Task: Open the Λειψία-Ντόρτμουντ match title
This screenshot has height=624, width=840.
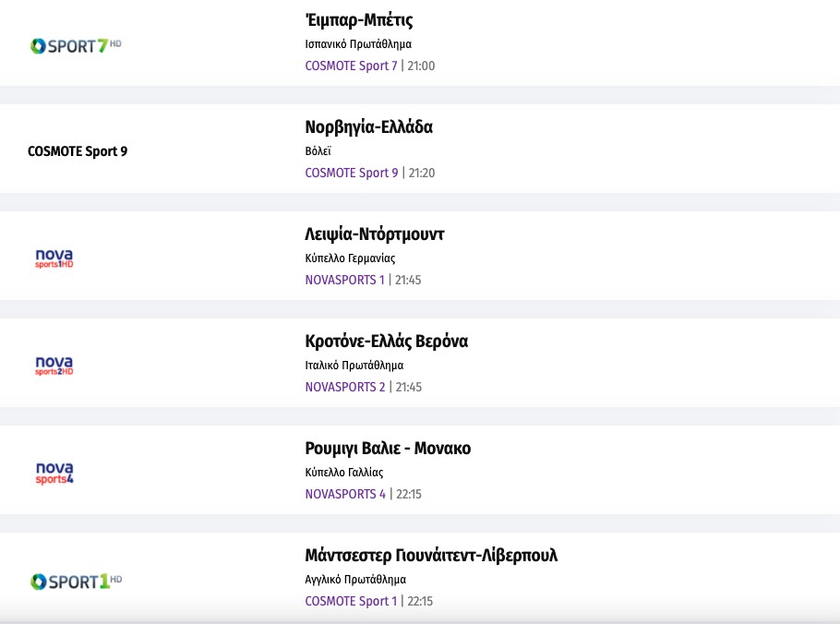Action: point(375,234)
